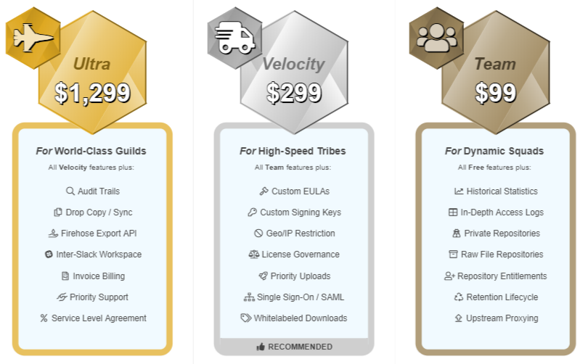Image resolution: width=588 pixels, height=364 pixels.
Task: Click the thumbs-up icon next to Recommended
Action: coord(261,347)
